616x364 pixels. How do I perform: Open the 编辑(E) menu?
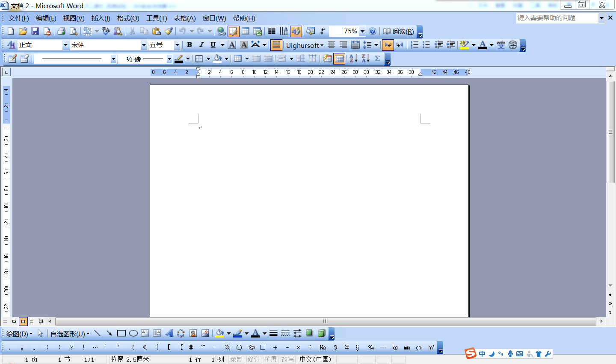46,18
